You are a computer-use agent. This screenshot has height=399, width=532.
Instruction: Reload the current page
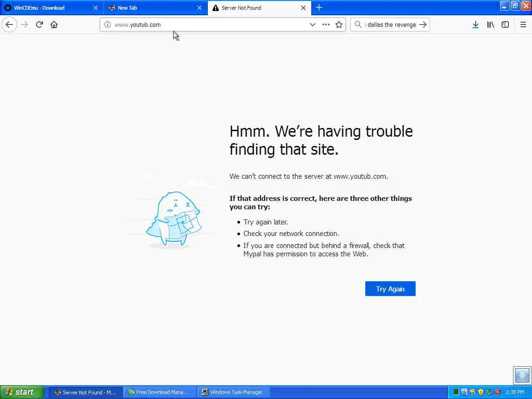39,25
